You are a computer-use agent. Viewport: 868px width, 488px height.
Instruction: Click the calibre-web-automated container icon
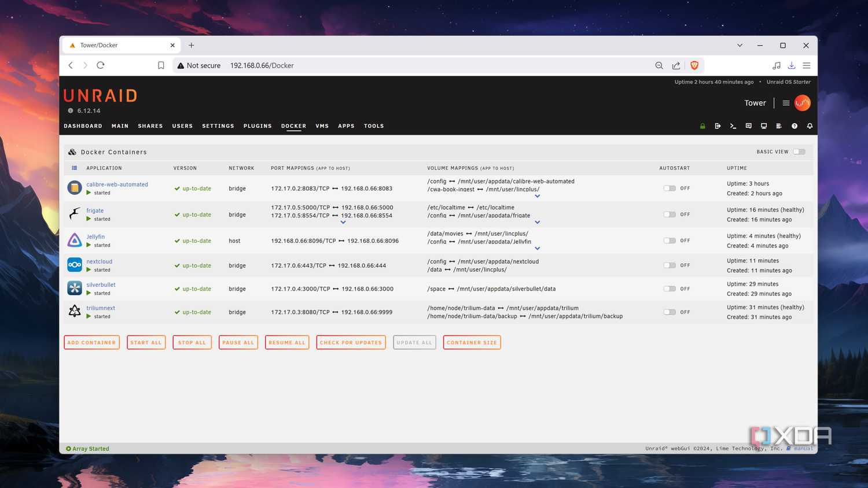coord(75,188)
